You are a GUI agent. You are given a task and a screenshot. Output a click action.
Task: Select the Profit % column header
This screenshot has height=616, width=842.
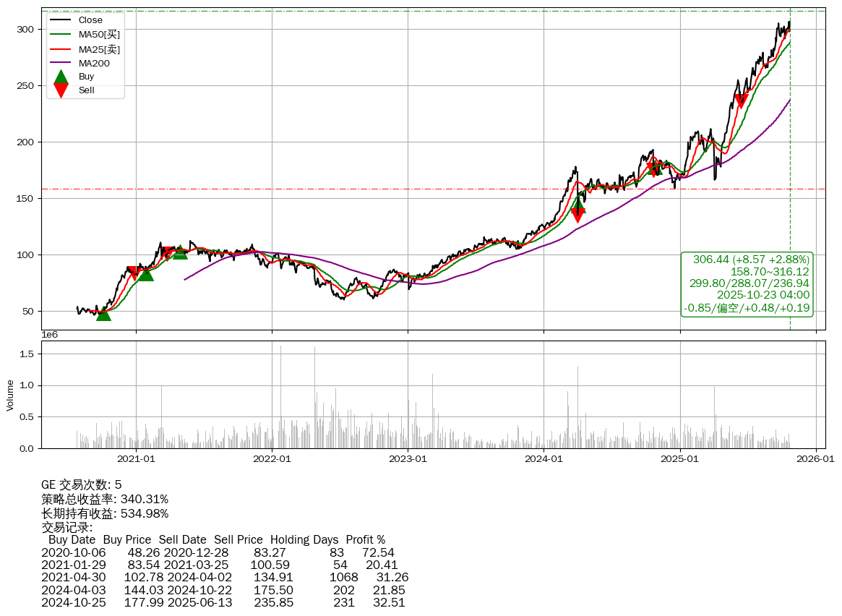(365, 539)
